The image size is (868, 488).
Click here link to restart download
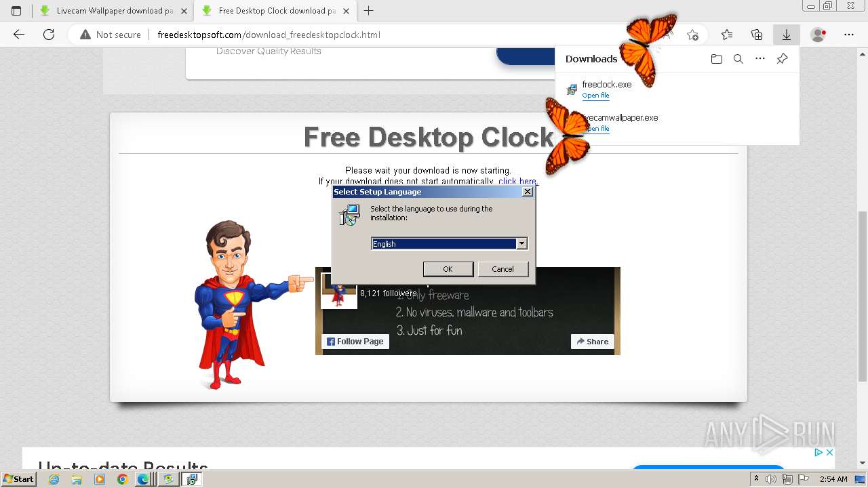point(517,181)
